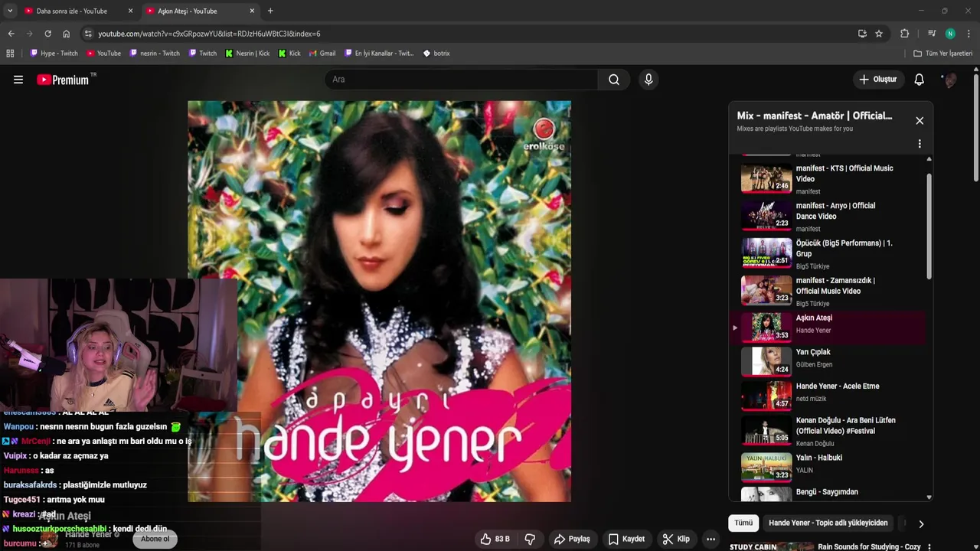Screen dimensions: 980x551
Task: Create a clip with Klip button
Action: coord(676,539)
